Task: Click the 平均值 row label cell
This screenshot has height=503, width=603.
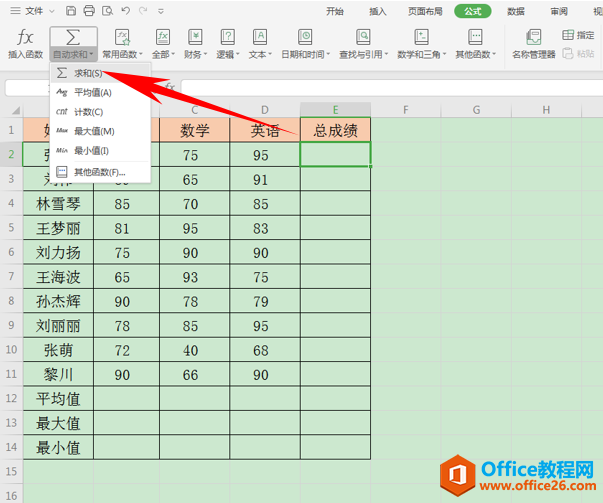Action: coord(58,398)
